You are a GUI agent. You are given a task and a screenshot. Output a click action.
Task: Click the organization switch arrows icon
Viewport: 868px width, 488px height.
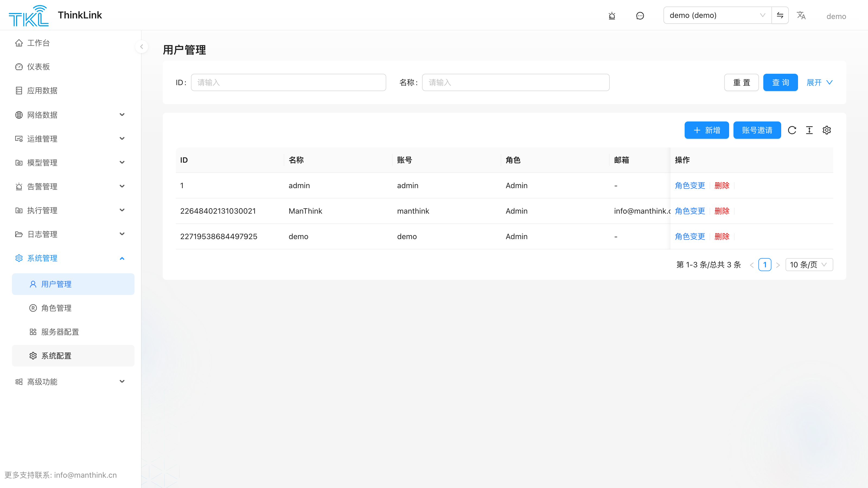click(780, 15)
